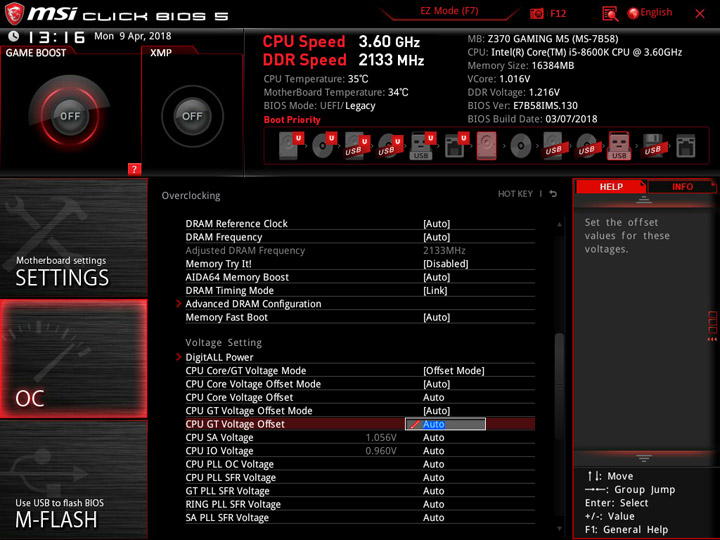This screenshot has width=720, height=540.
Task: Click the red X to exit BIOS
Action: 700,14
